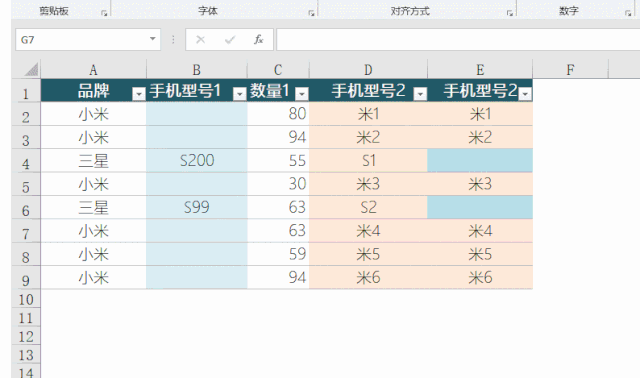Select column C header
Screen dimensions: 640x378
pos(278,70)
